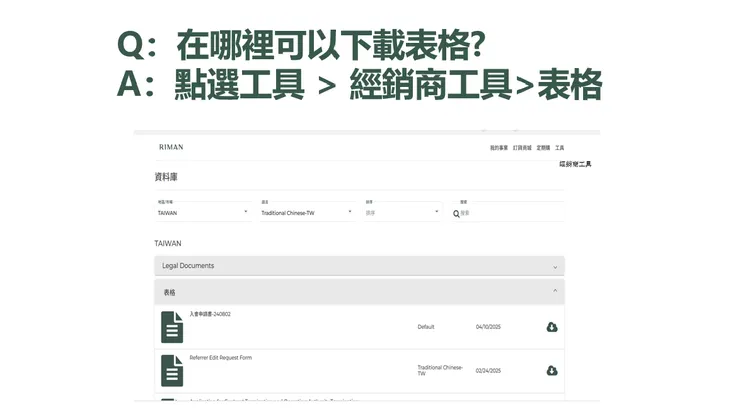Expand the Legal Documents section
The width and height of the screenshot is (740, 416).
tap(359, 266)
